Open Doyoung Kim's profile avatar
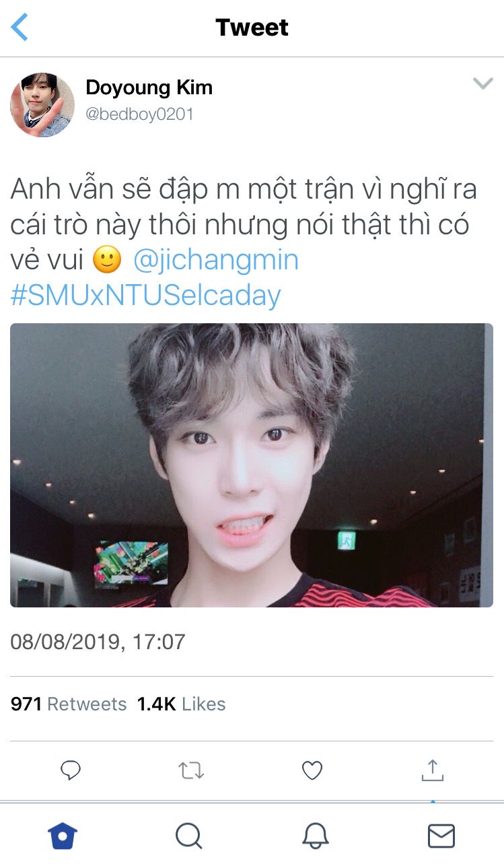 (x=42, y=105)
